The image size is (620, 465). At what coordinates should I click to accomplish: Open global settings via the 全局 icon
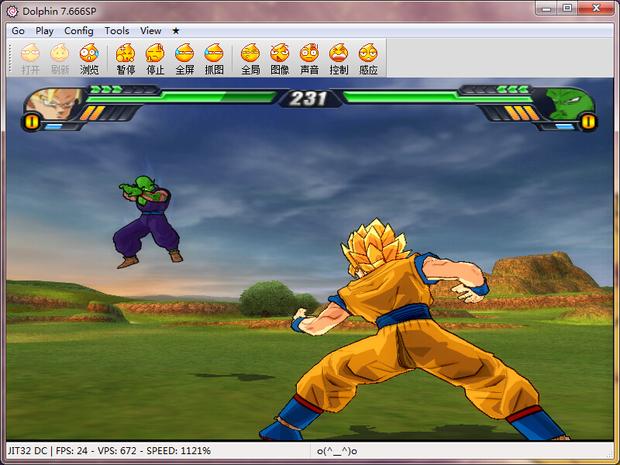(x=251, y=59)
